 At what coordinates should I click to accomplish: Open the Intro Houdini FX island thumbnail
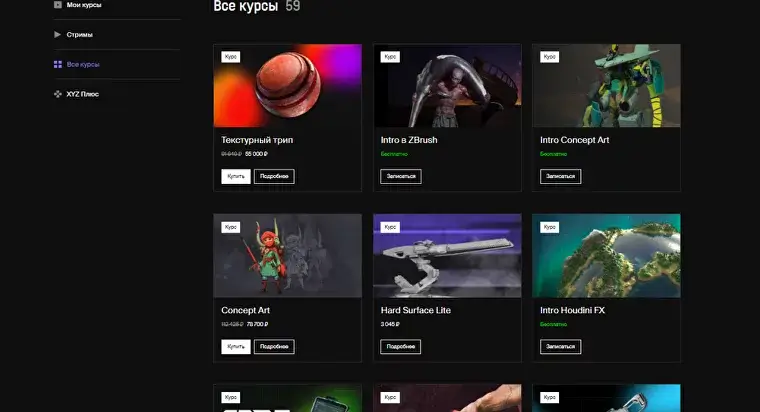click(x=606, y=256)
